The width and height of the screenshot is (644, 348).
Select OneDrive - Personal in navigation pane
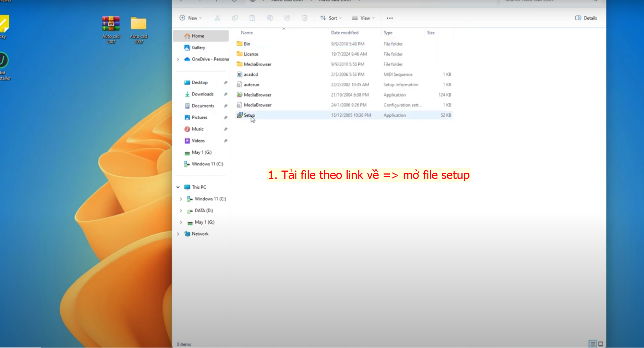tap(206, 59)
